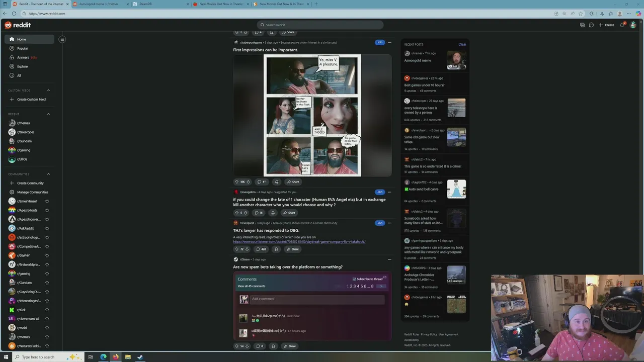Open browser settings and more menu
644x362 pixels.
[x=629, y=14]
